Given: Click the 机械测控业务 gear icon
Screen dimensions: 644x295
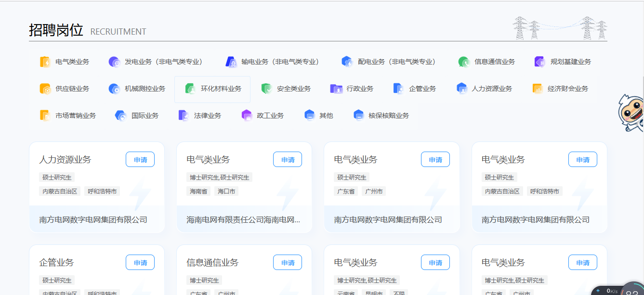Looking at the screenshot, I should tap(114, 89).
